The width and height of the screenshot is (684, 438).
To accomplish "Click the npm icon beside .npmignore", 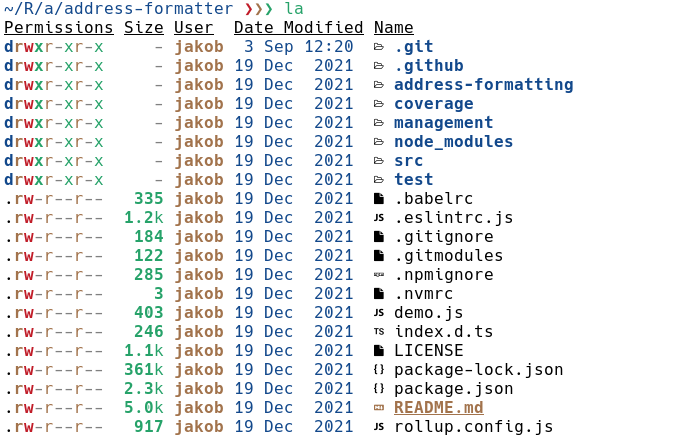I will pos(379,275).
